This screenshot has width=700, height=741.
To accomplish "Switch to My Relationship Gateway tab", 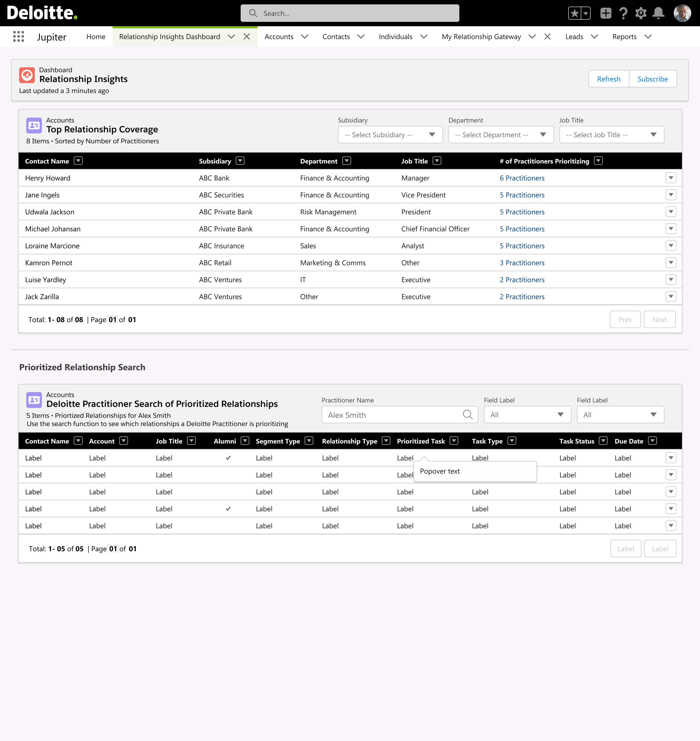I will click(481, 37).
